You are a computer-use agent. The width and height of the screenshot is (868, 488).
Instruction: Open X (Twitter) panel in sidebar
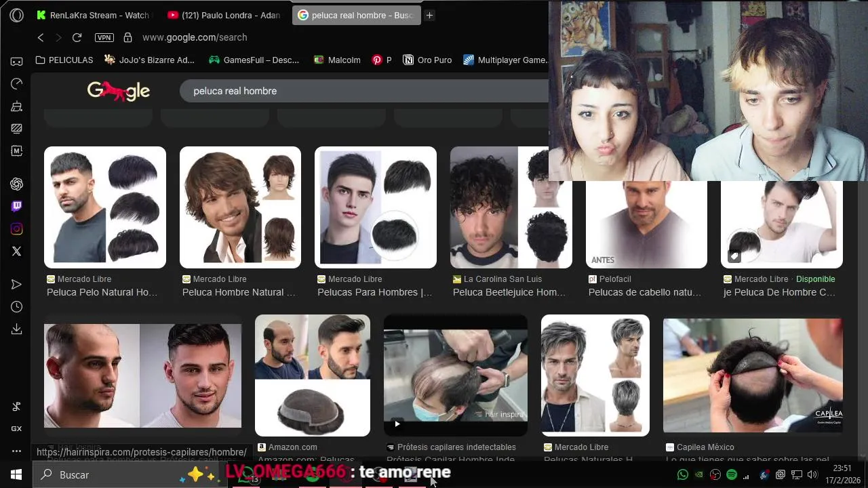pyautogui.click(x=17, y=251)
